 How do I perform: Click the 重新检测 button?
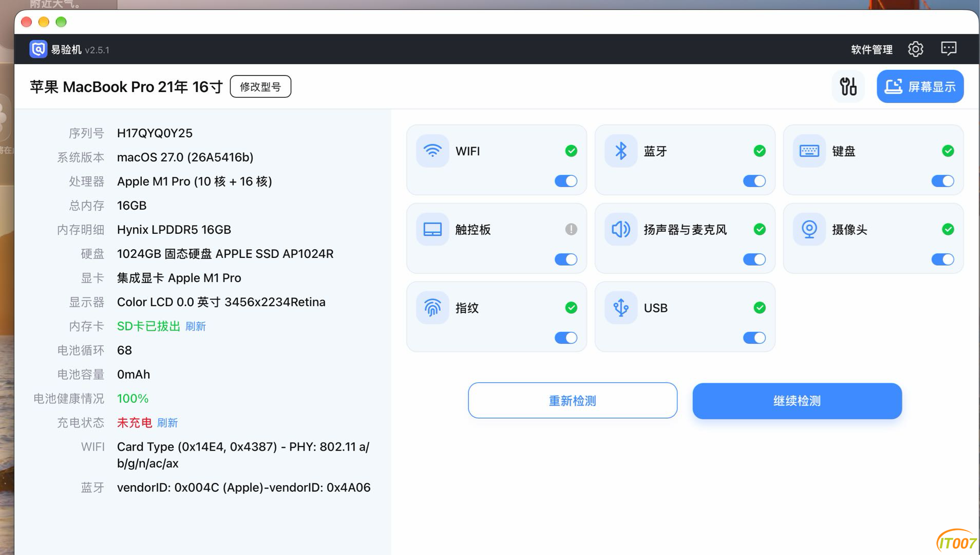pos(572,401)
